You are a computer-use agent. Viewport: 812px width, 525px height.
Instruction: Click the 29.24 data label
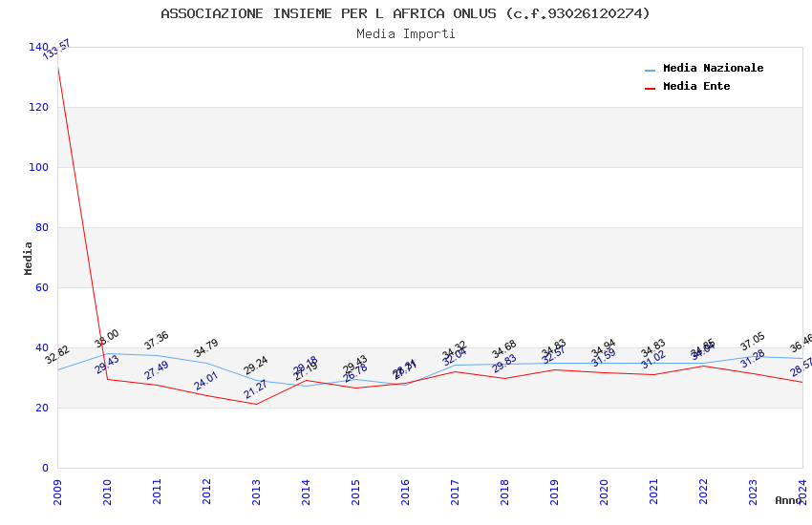coord(256,366)
